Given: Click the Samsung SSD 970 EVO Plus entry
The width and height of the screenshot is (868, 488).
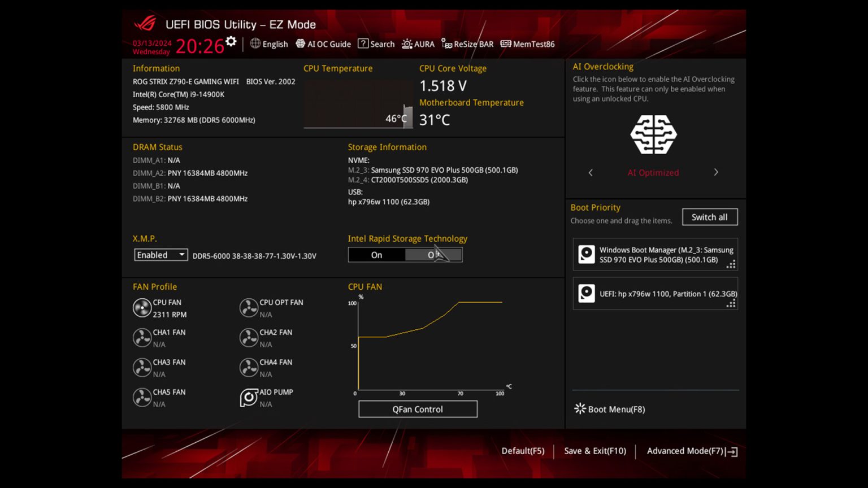Looking at the screenshot, I should (x=433, y=170).
